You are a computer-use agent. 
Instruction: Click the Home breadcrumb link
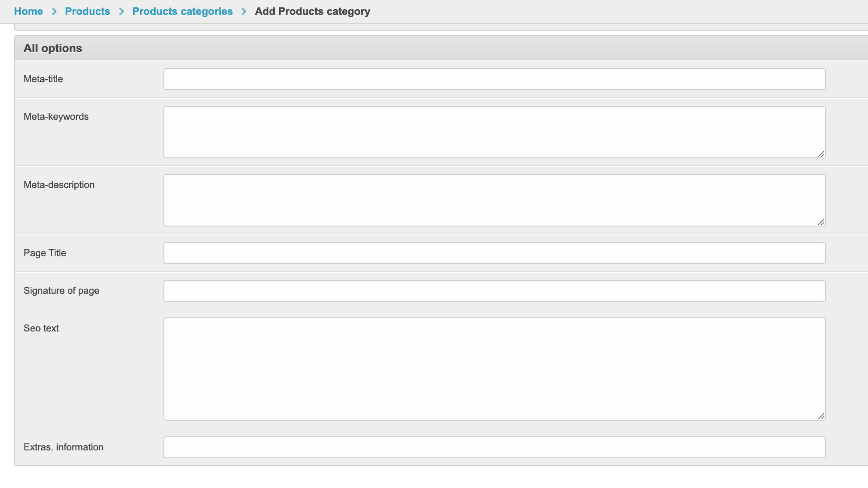point(28,11)
